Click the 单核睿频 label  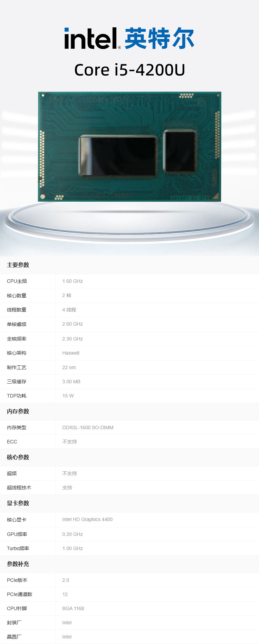(17, 324)
